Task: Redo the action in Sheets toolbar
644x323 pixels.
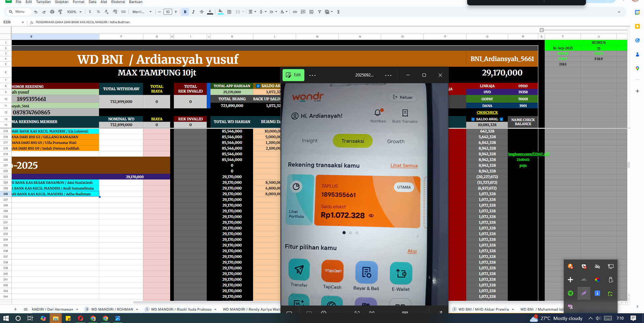Action: 44,12
